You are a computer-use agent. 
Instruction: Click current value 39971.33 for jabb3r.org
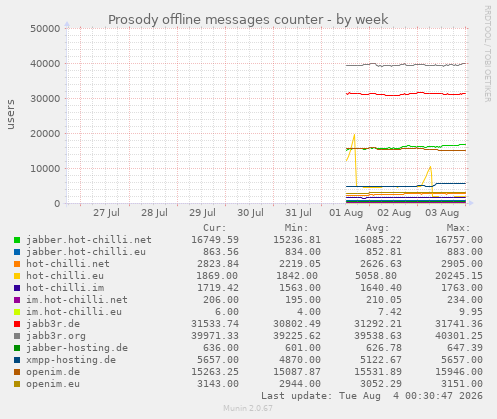[x=215, y=336]
